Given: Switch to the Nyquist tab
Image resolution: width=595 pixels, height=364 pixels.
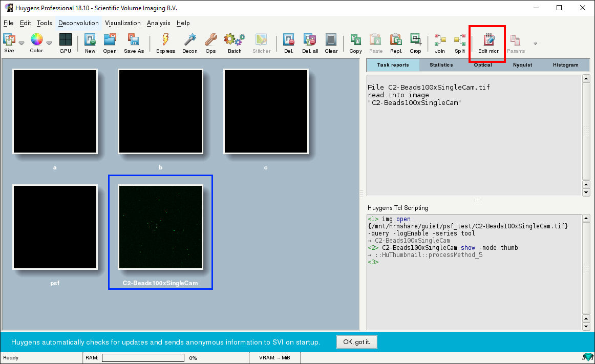Looking at the screenshot, I should (522, 65).
